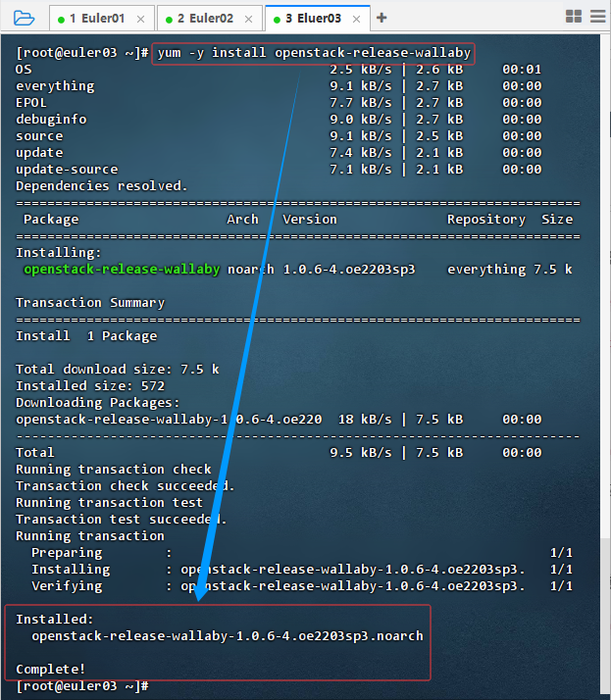This screenshot has height=700, width=611.
Task: Open the tile layout grid icon
Action: 574,17
